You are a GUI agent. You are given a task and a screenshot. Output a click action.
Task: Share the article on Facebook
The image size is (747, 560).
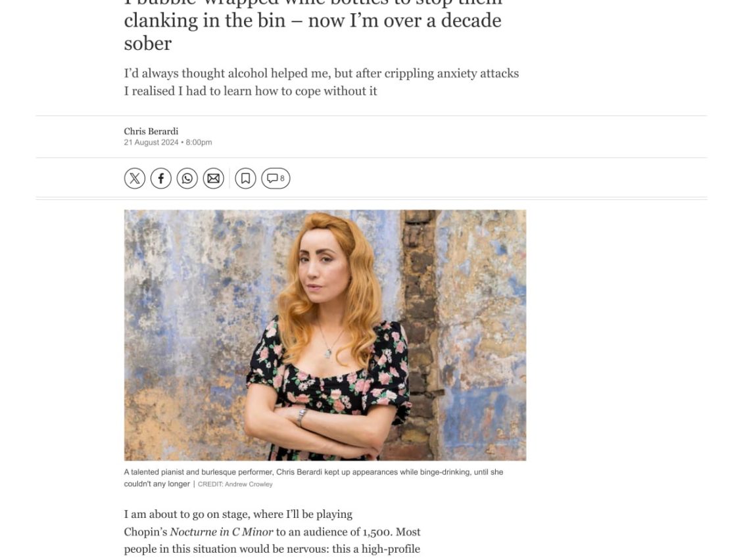click(161, 178)
